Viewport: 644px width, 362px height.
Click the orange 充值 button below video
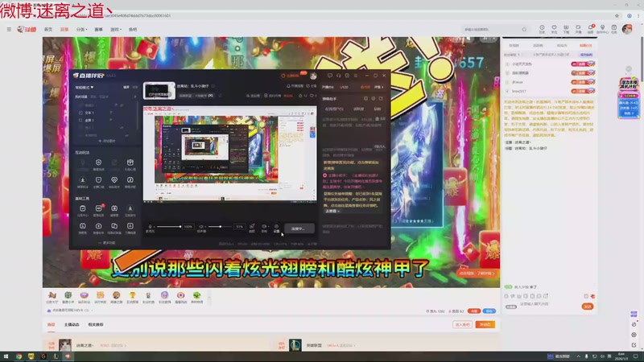pyautogui.click(x=474, y=311)
